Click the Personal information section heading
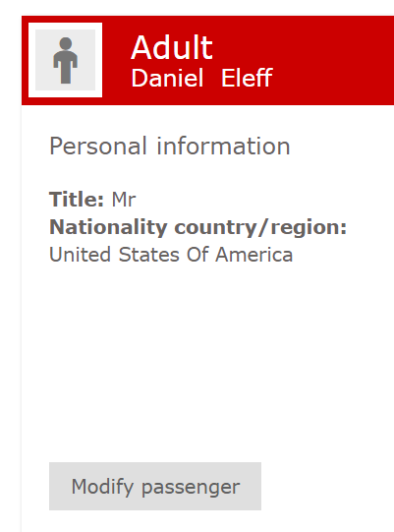 tap(170, 147)
